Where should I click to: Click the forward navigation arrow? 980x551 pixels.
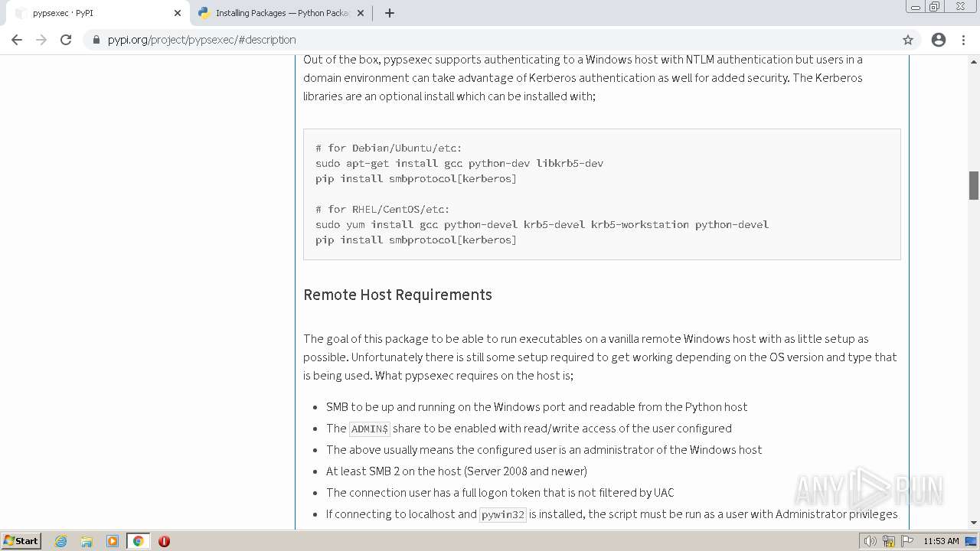click(x=41, y=40)
